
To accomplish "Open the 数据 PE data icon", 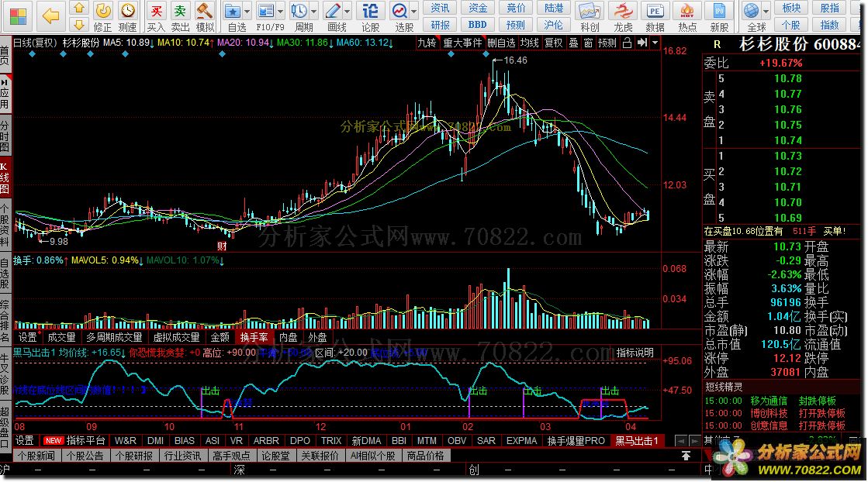I will (655, 11).
